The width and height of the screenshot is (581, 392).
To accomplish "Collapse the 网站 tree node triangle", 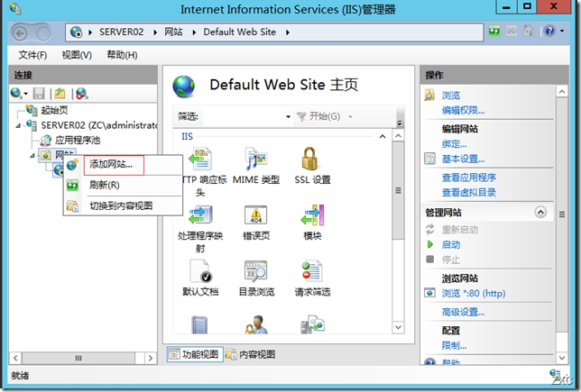I will click(32, 156).
